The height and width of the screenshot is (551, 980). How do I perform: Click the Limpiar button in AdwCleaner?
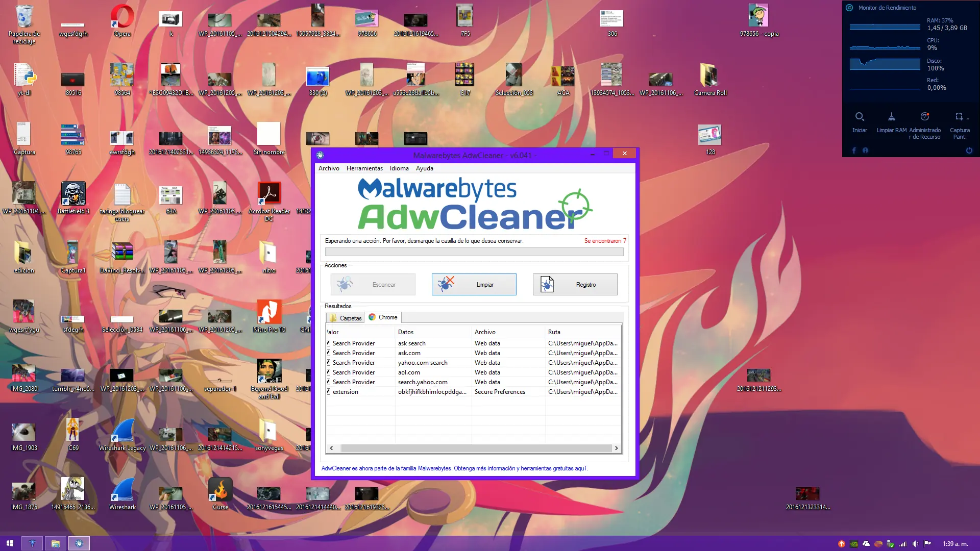[x=474, y=285]
